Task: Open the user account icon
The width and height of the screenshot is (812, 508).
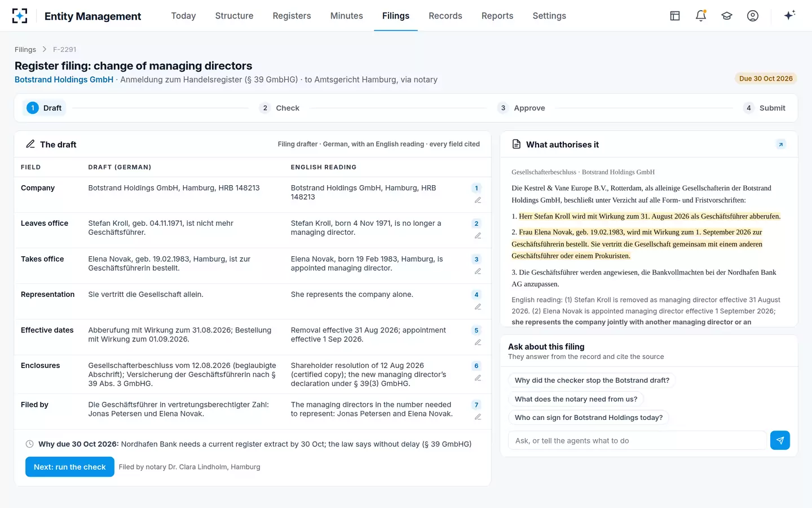Action: [753, 16]
